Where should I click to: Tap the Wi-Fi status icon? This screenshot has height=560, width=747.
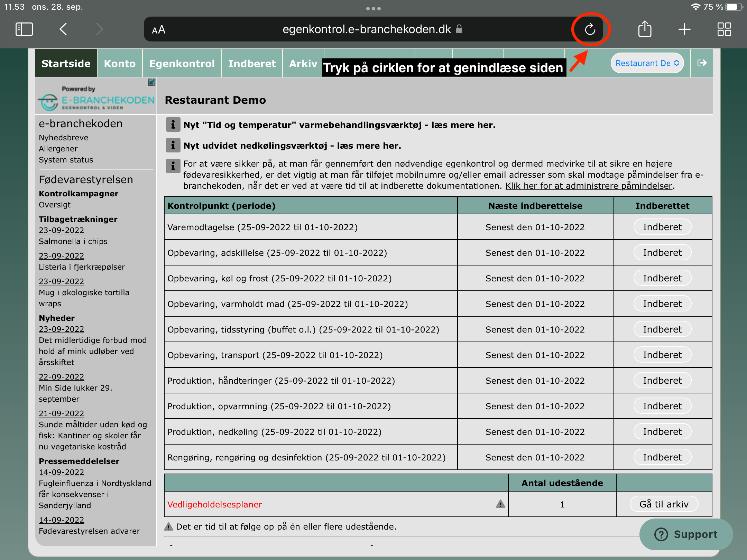pyautogui.click(x=695, y=7)
